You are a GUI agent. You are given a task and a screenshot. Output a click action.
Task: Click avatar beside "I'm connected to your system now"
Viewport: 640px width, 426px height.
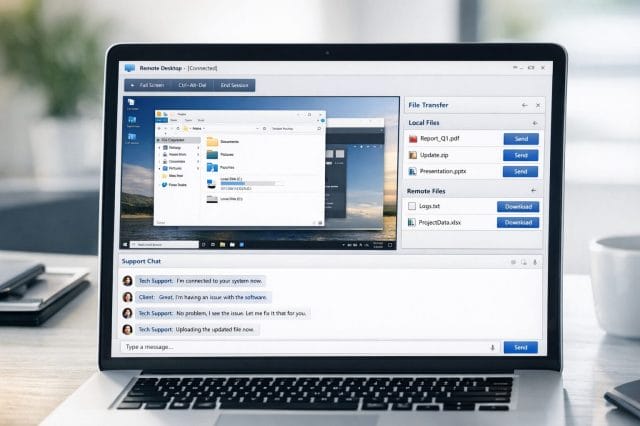[128, 281]
